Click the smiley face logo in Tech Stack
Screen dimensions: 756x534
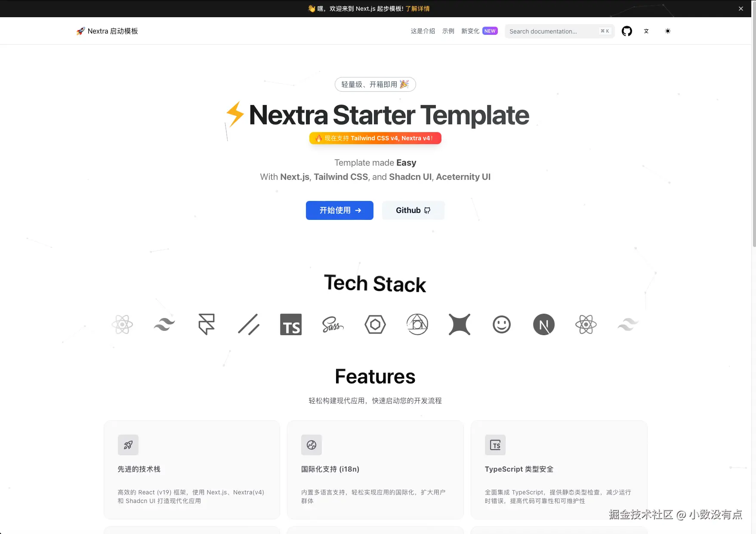tap(502, 324)
